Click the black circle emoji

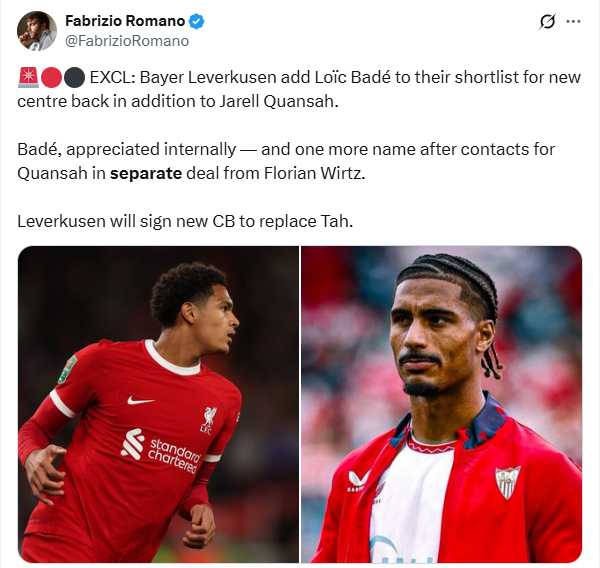click(74, 77)
